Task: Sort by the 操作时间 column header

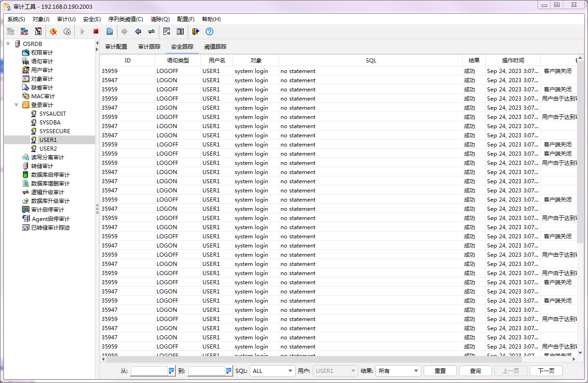Action: tap(513, 60)
